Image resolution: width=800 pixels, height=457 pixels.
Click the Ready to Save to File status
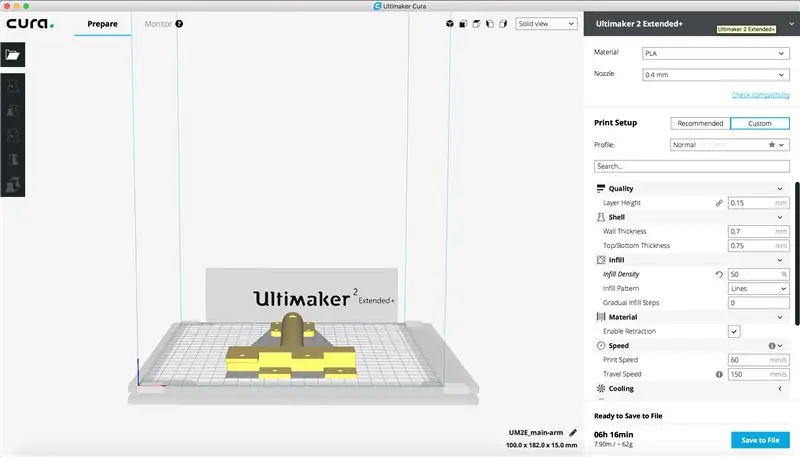tap(628, 416)
